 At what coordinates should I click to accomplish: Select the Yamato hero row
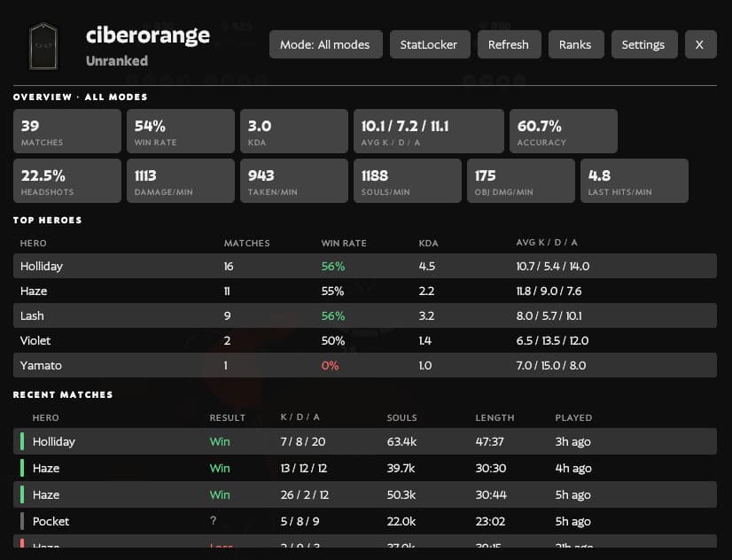[x=365, y=365]
